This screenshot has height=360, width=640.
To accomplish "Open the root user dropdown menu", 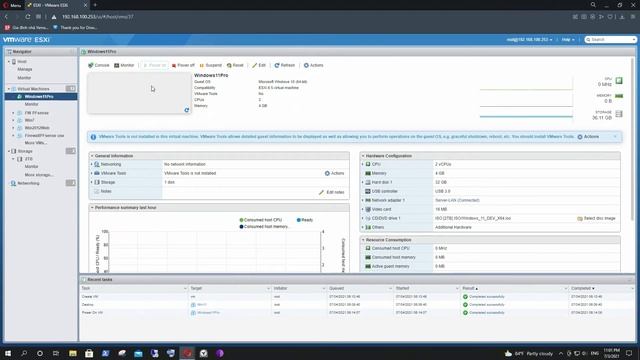I will (x=529, y=40).
